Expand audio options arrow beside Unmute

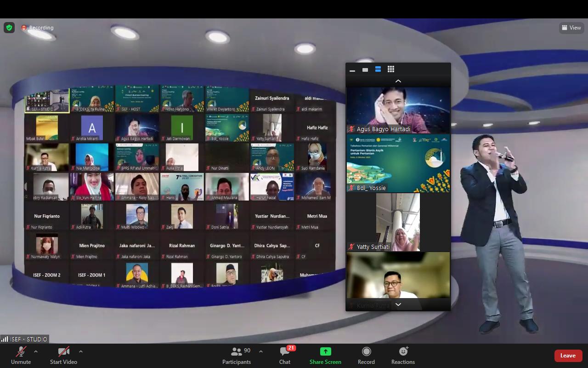36,351
